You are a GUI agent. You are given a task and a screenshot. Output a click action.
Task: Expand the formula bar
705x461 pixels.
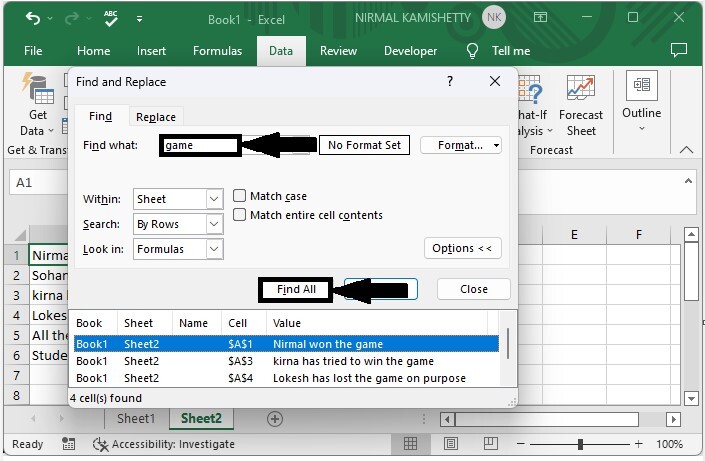click(x=688, y=181)
